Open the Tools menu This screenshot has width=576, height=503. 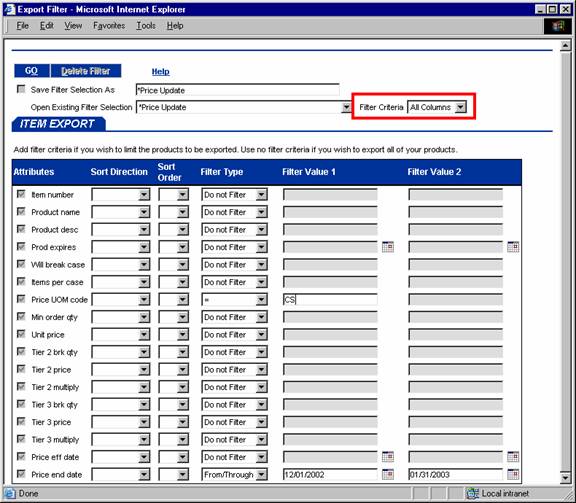[146, 26]
